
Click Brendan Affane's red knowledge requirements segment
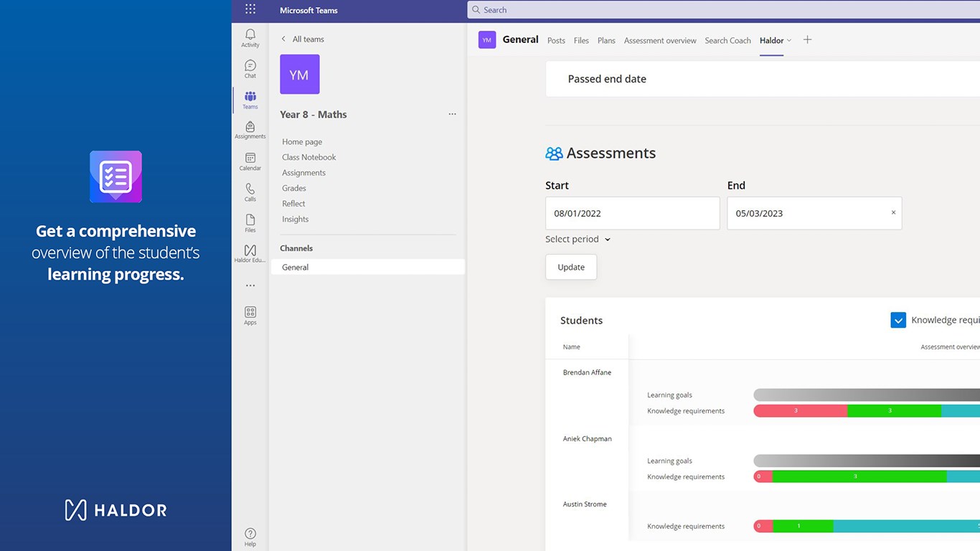[800, 411]
